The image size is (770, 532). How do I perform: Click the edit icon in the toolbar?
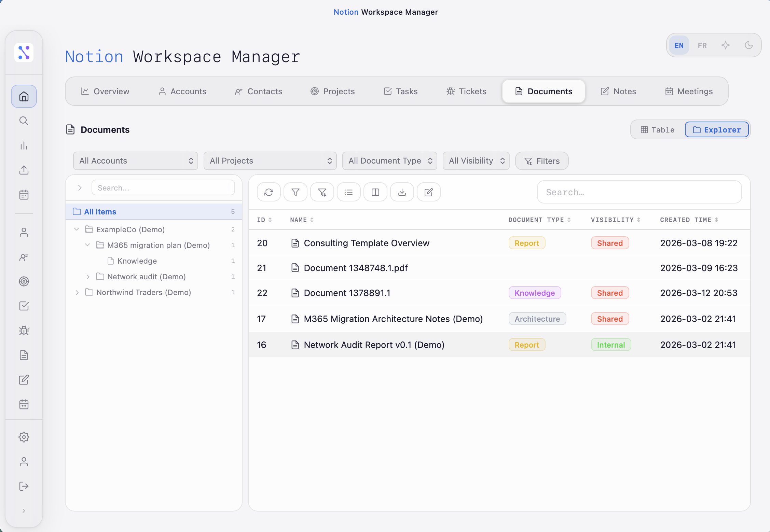tap(428, 192)
